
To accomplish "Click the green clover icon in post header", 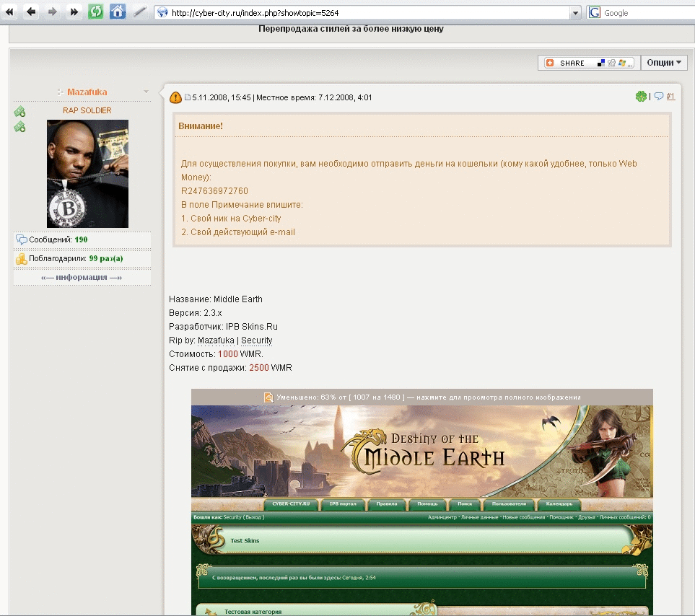I will pyautogui.click(x=640, y=97).
